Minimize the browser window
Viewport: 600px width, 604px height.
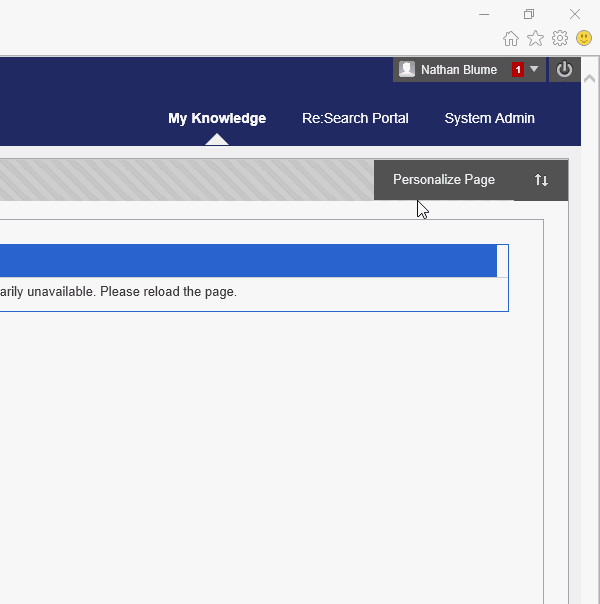pyautogui.click(x=484, y=15)
